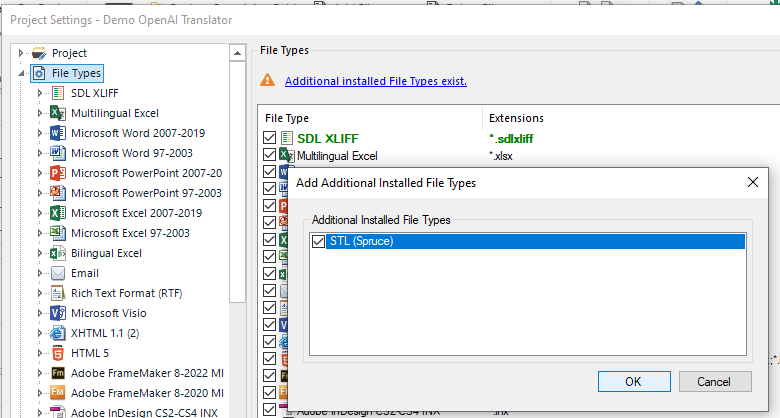
Task: Select the STL (Spruce) list row
Action: click(x=528, y=241)
